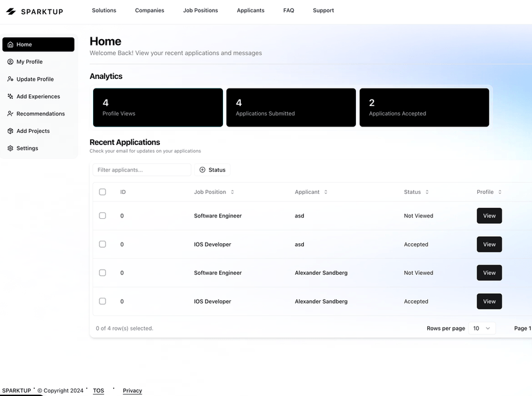Sort by Profile column arrows
532x396 pixels.
pos(500,192)
